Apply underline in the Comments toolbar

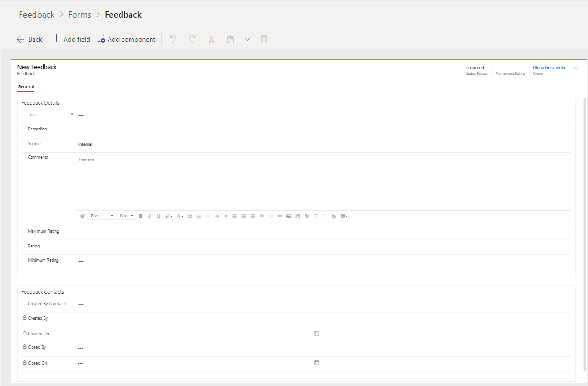pos(158,216)
